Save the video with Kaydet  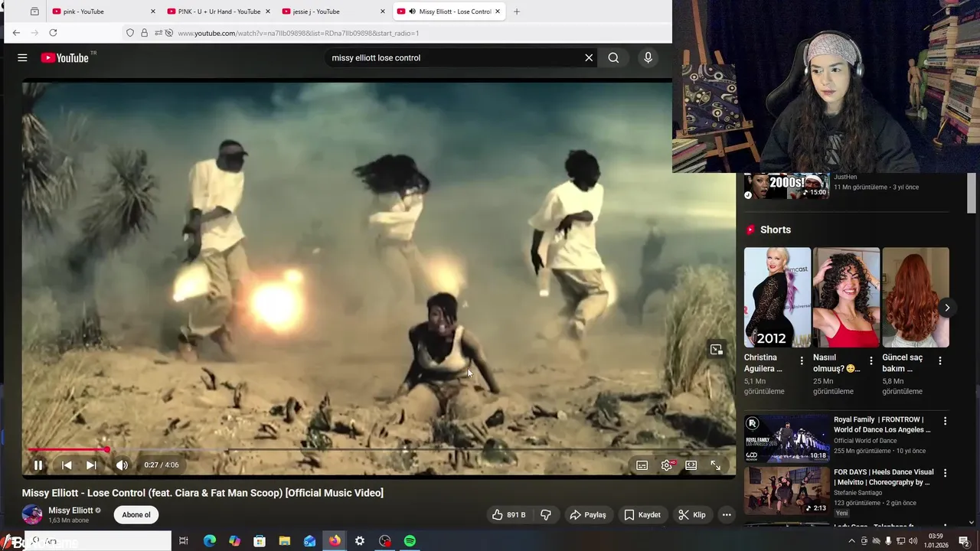point(642,515)
